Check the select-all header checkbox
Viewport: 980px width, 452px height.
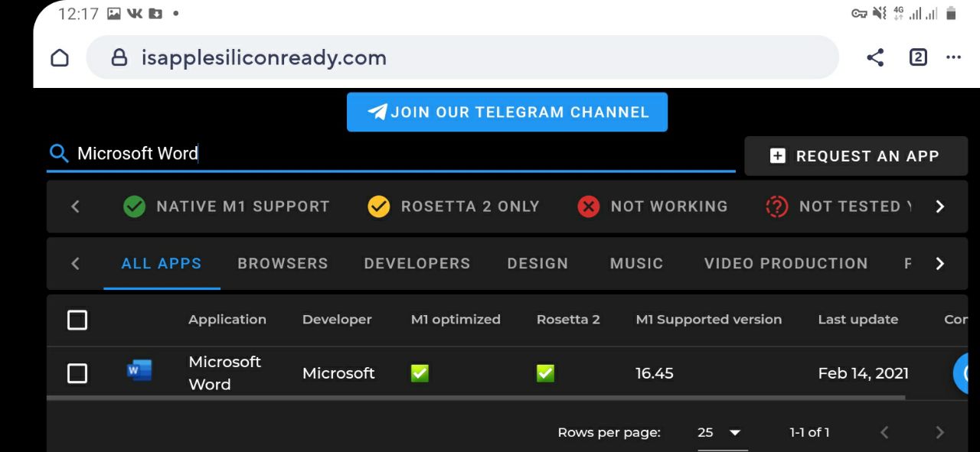(x=77, y=320)
